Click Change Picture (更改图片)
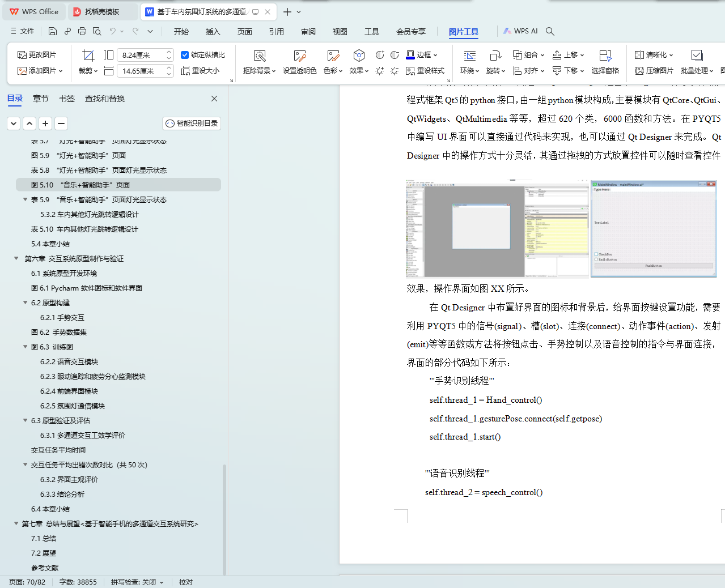The height and width of the screenshot is (588, 725). 37,55
